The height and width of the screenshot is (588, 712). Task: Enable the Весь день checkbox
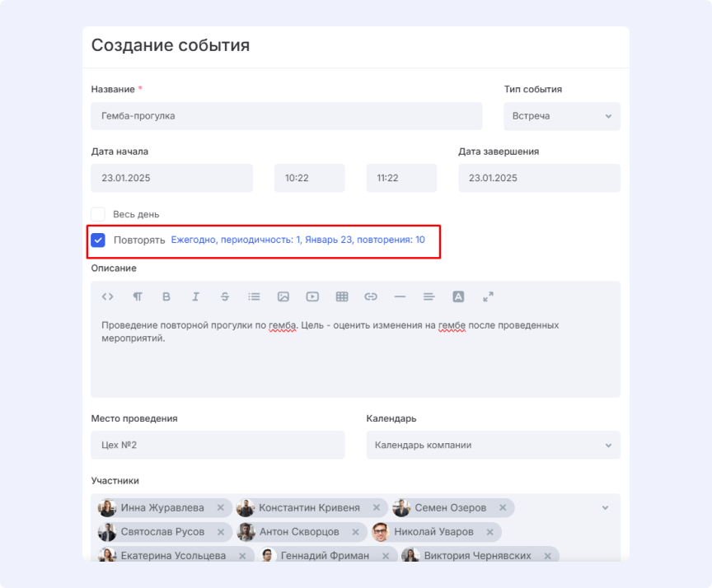(98, 213)
